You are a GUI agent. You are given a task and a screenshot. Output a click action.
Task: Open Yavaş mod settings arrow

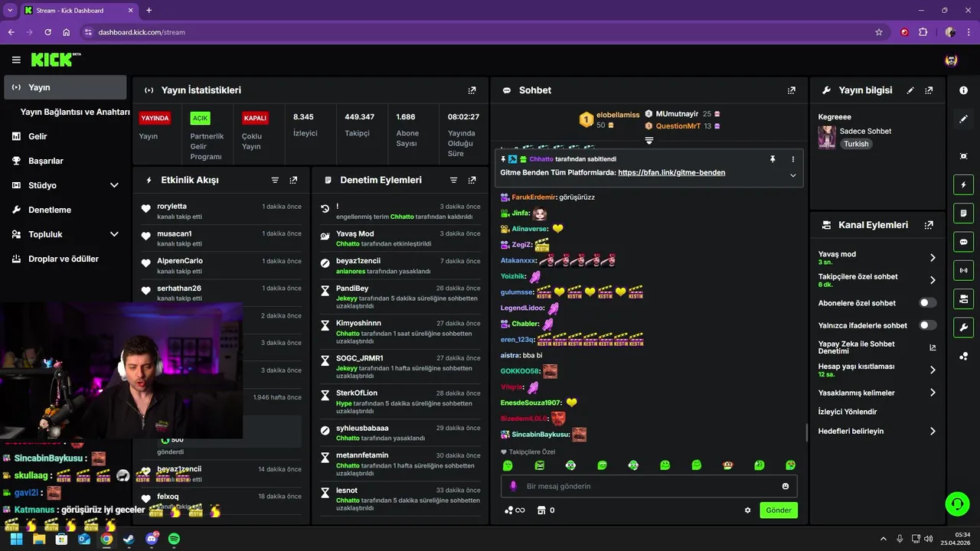point(933,258)
